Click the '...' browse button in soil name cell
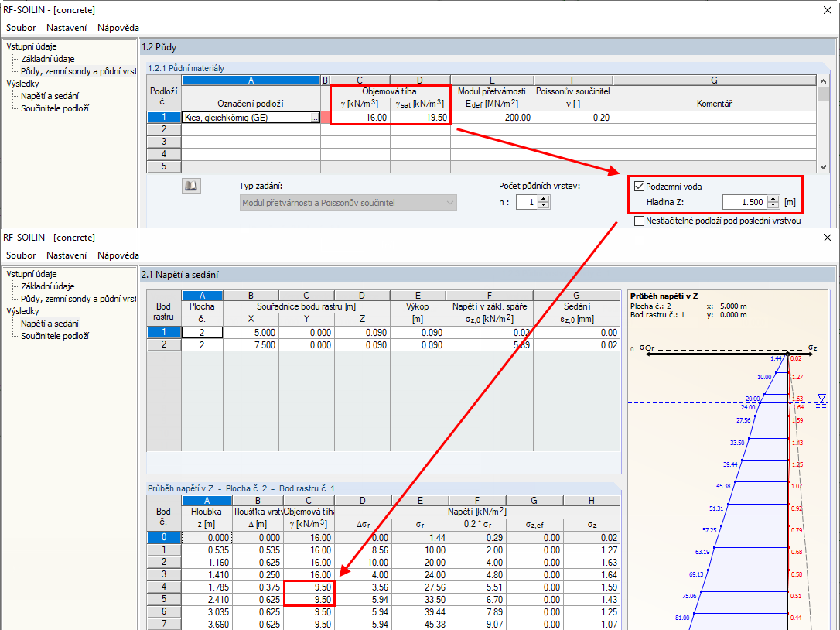Viewport: 840px width, 630px height. [x=314, y=118]
